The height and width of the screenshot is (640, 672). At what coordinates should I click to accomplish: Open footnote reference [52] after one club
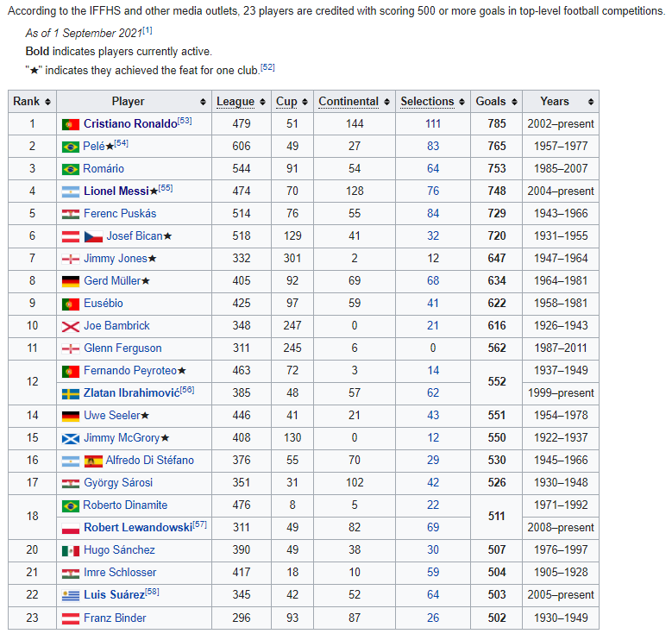tap(268, 67)
